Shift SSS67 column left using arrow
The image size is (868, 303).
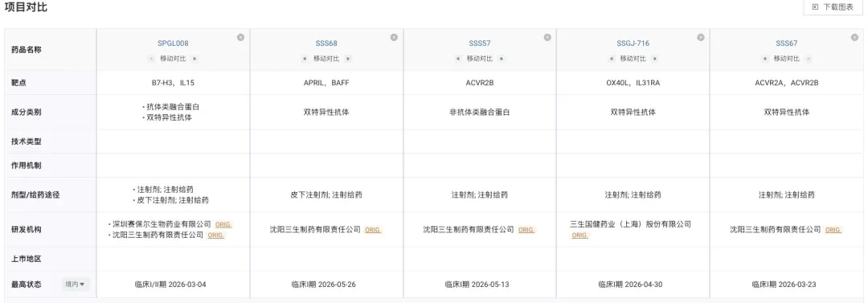tap(765, 58)
